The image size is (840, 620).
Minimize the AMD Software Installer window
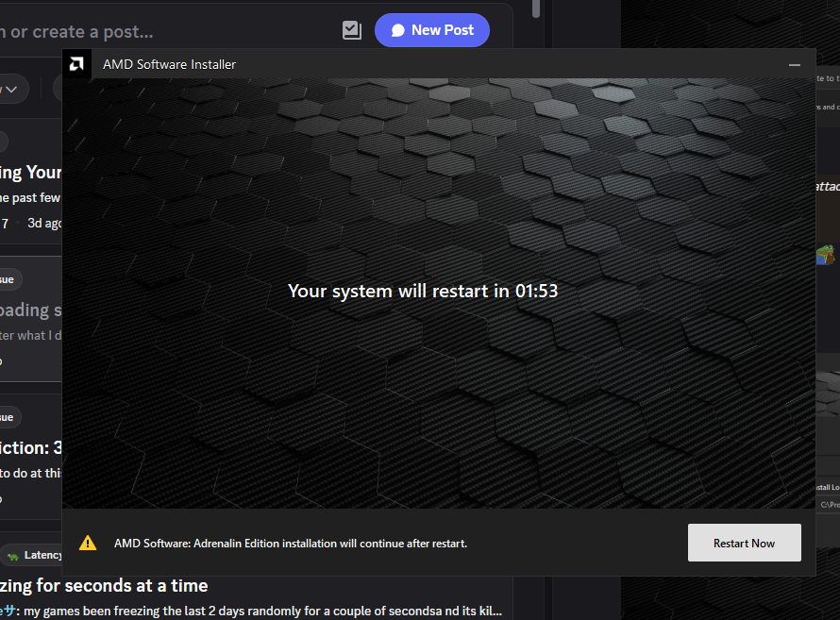[795, 65]
